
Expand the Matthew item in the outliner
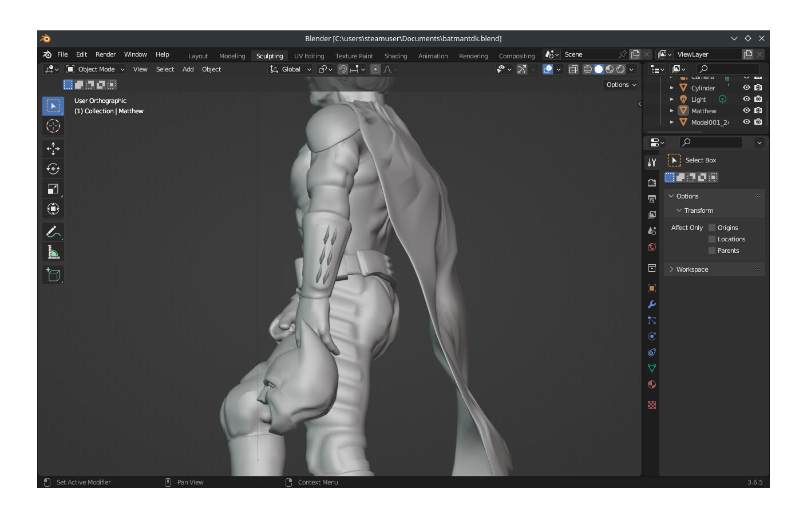coord(672,111)
